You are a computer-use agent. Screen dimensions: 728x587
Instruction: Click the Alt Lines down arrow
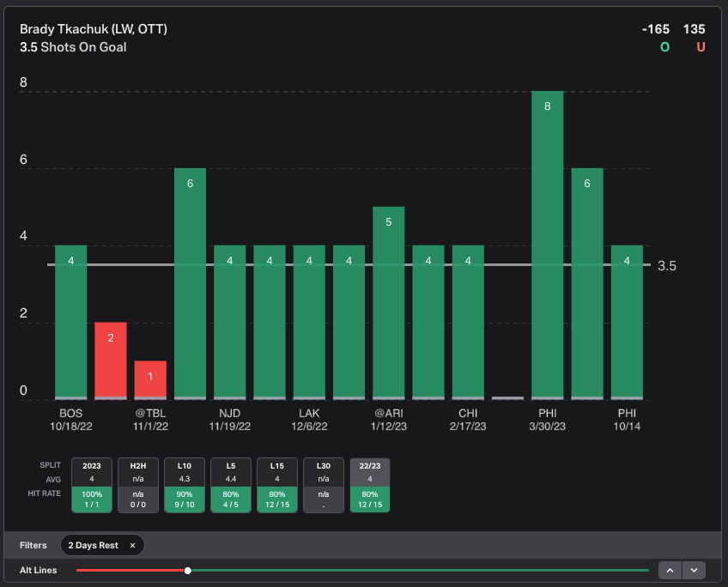point(694,570)
